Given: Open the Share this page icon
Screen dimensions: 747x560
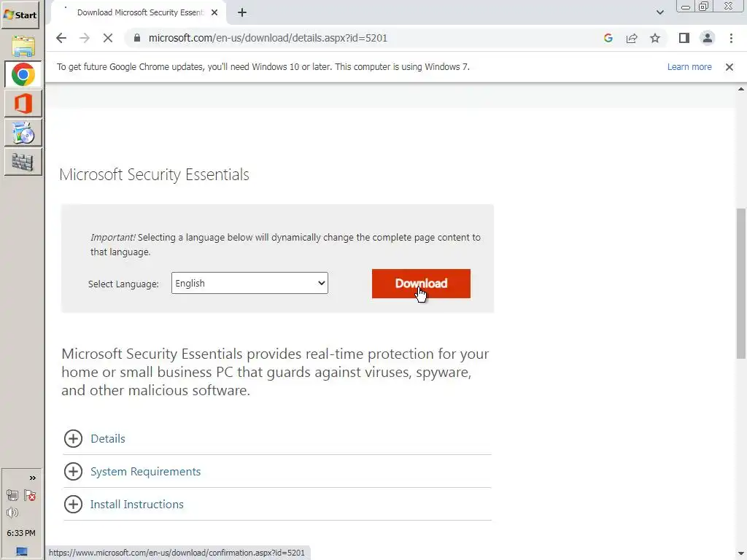Looking at the screenshot, I should [x=632, y=39].
